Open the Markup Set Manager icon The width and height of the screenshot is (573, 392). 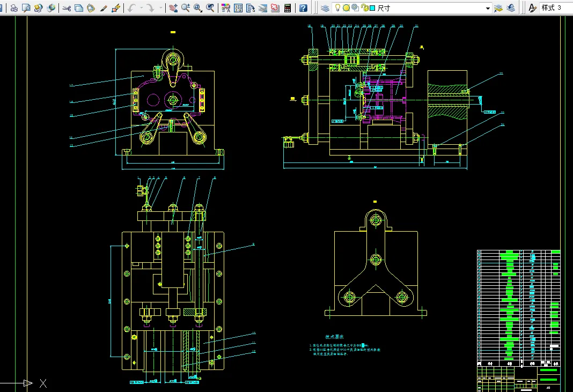[x=275, y=8]
